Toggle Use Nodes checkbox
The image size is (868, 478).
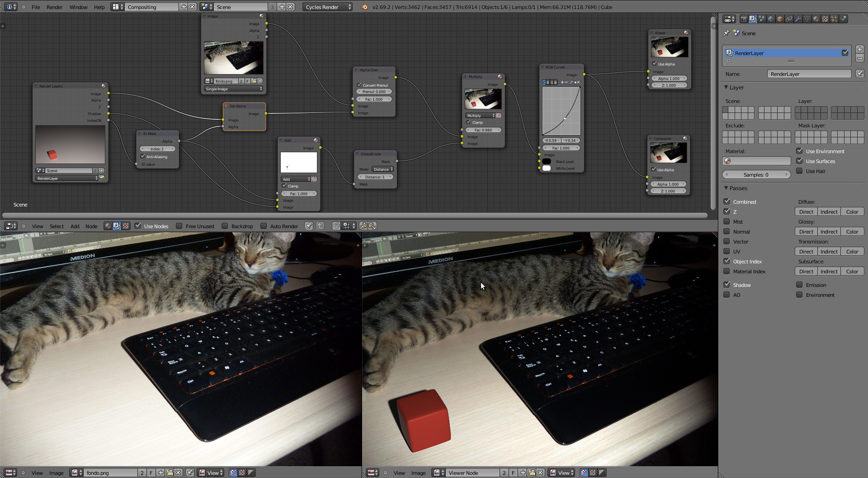(138, 226)
